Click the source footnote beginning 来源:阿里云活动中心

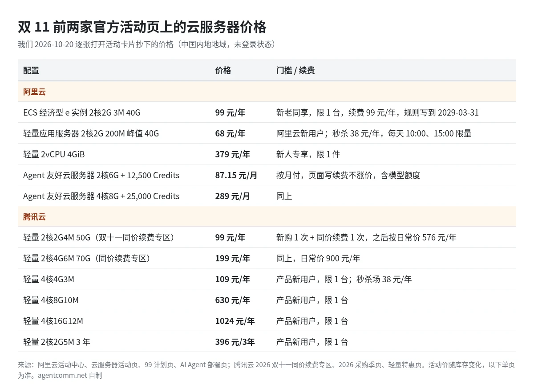[267, 370]
